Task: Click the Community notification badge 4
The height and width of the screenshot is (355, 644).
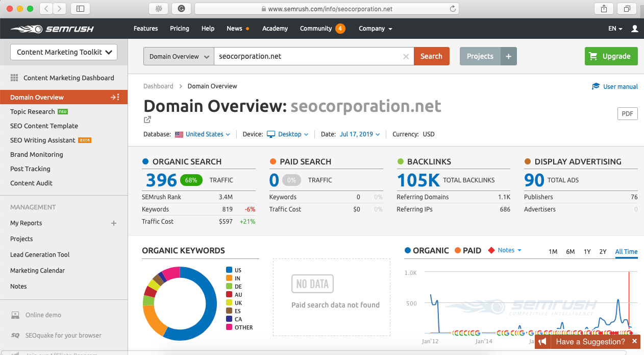Action: click(340, 29)
